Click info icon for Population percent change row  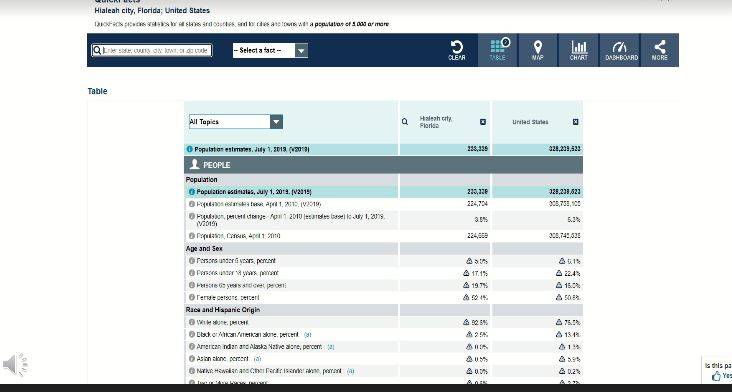(192, 217)
